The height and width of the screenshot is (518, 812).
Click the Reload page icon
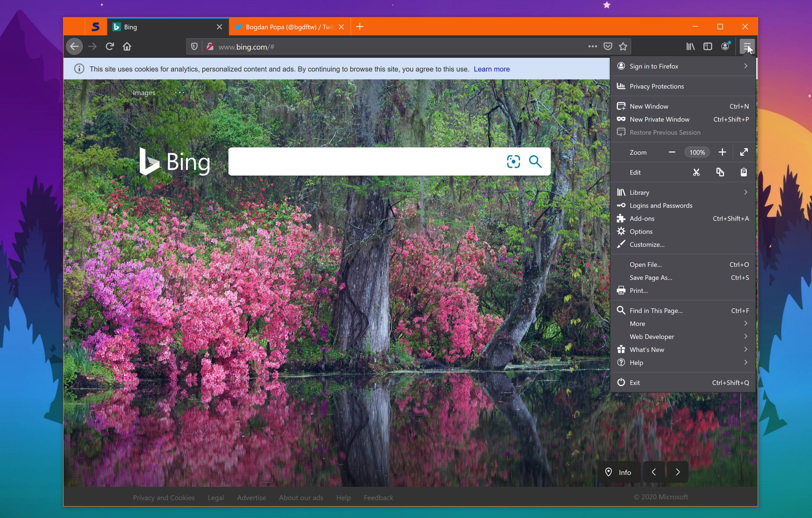(x=110, y=47)
